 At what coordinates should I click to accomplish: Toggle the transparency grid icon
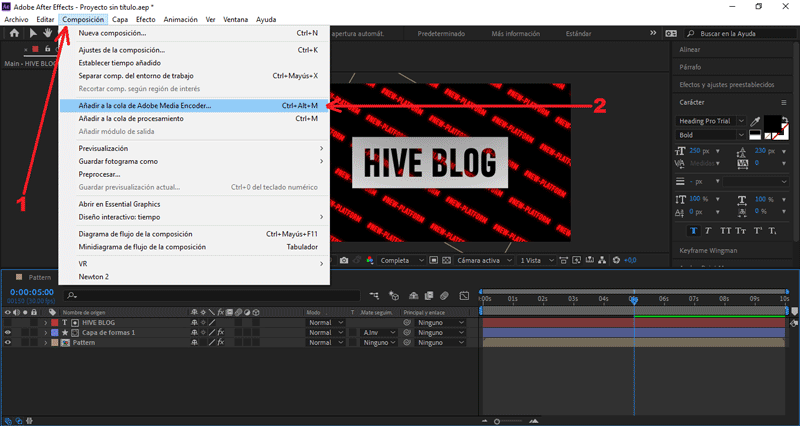pos(446,260)
